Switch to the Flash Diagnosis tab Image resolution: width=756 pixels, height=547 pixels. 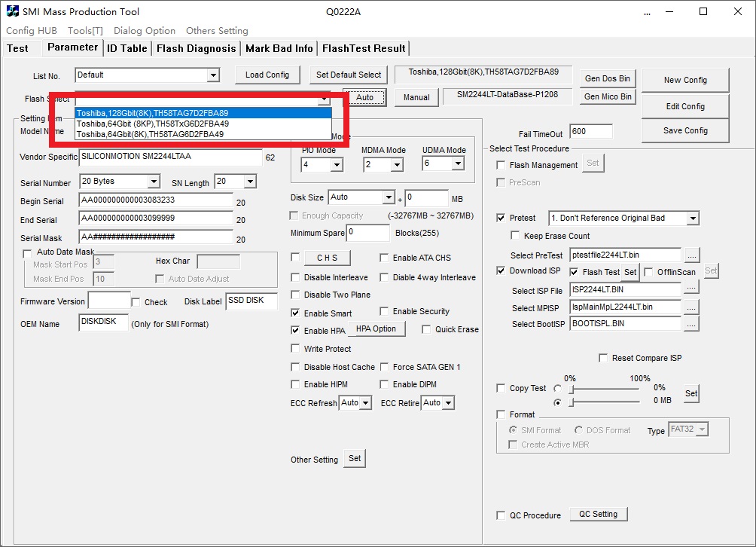[x=196, y=48]
